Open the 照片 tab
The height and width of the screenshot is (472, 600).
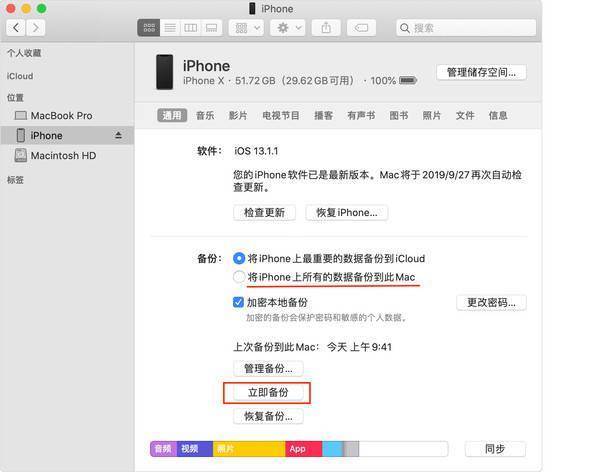point(432,116)
